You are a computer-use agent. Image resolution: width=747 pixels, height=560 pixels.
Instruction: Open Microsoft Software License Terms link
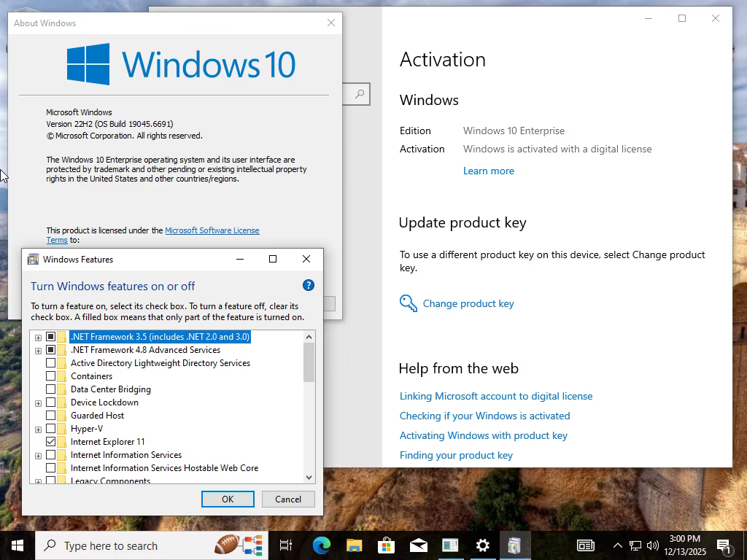pyautogui.click(x=212, y=230)
